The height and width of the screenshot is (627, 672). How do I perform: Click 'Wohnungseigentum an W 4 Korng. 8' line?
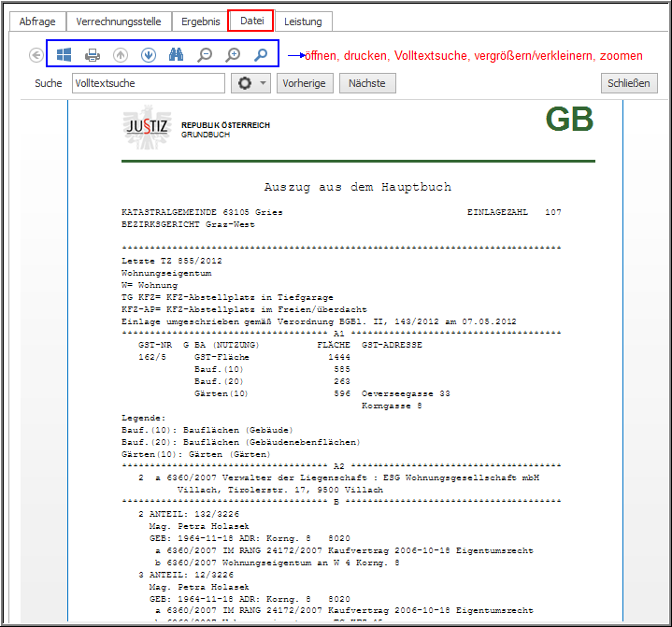tap(278, 563)
